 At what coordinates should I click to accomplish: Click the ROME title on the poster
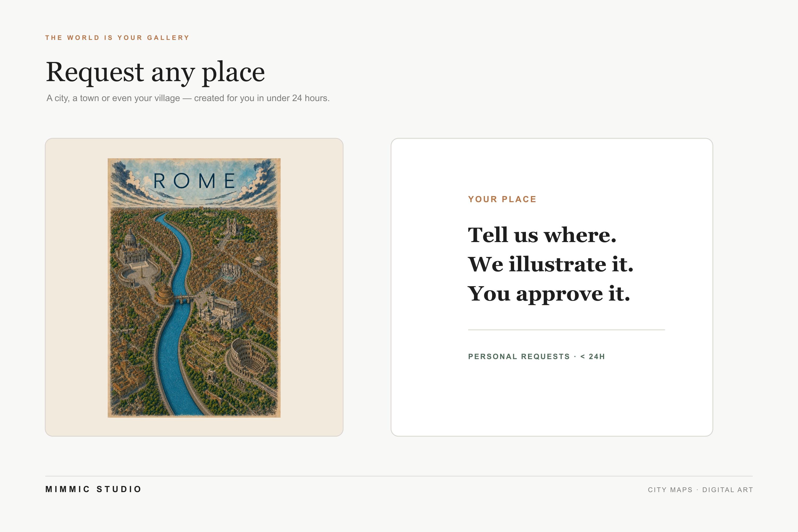click(x=195, y=181)
